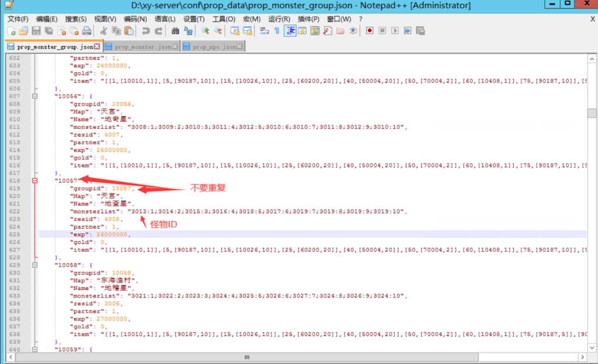Screen dimensions: 598x364
Task: Click the Undo arrow icon
Action: tap(146, 31)
